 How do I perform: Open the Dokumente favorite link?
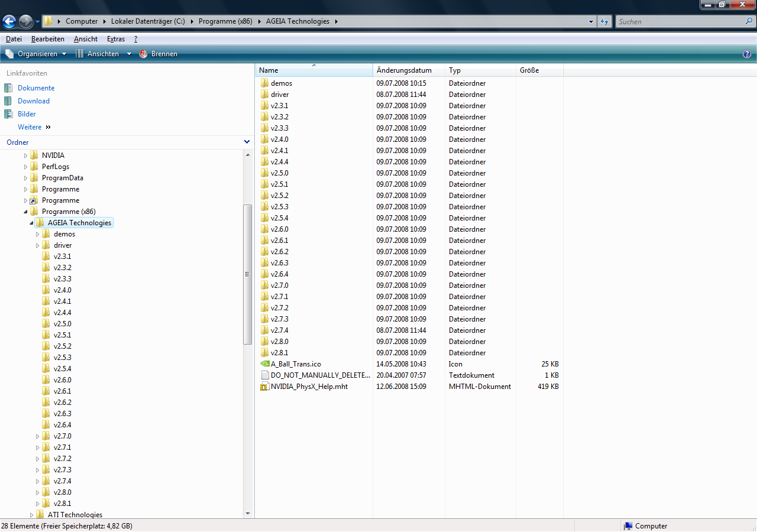36,88
